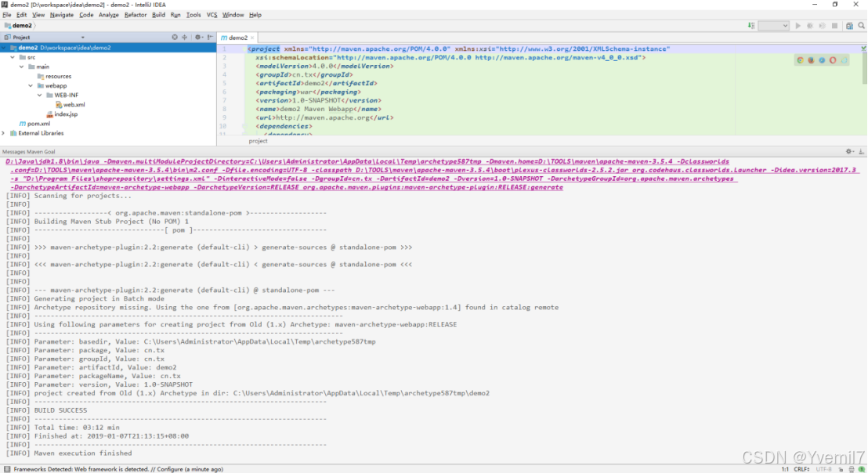Open the Run menu

(175, 15)
